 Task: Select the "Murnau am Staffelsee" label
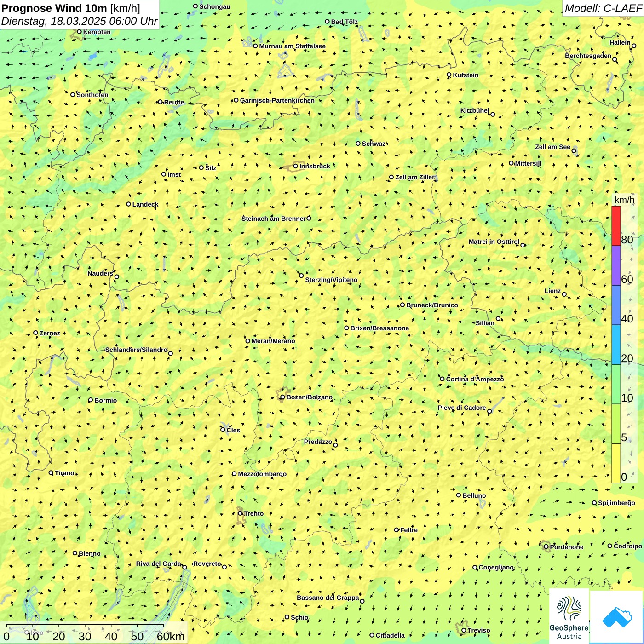(293, 46)
